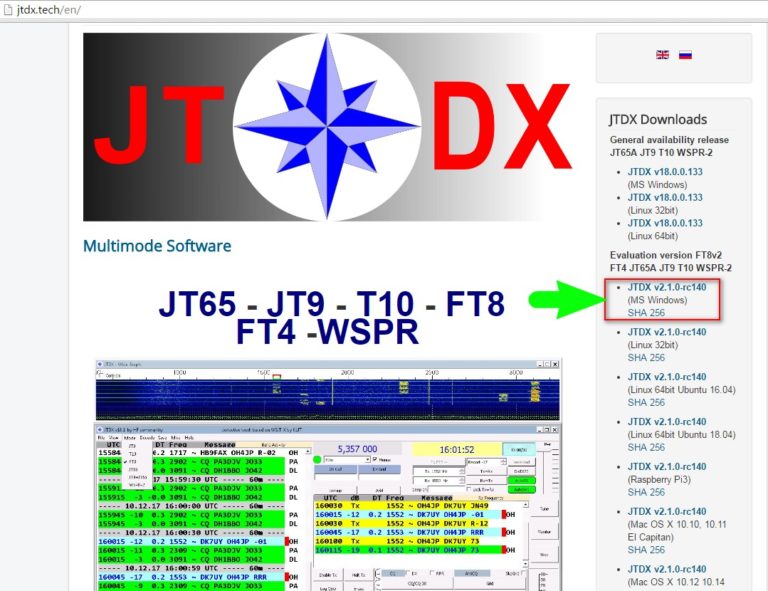Image resolution: width=768 pixels, height=591 pixels.
Task: Click the JTDX Downloads heading
Action: [658, 119]
